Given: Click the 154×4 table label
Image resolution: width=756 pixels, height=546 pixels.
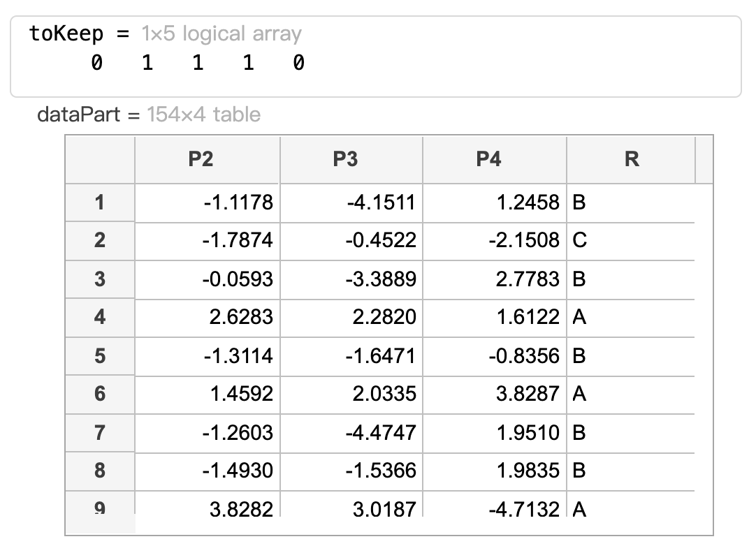Looking at the screenshot, I should pos(203,115).
